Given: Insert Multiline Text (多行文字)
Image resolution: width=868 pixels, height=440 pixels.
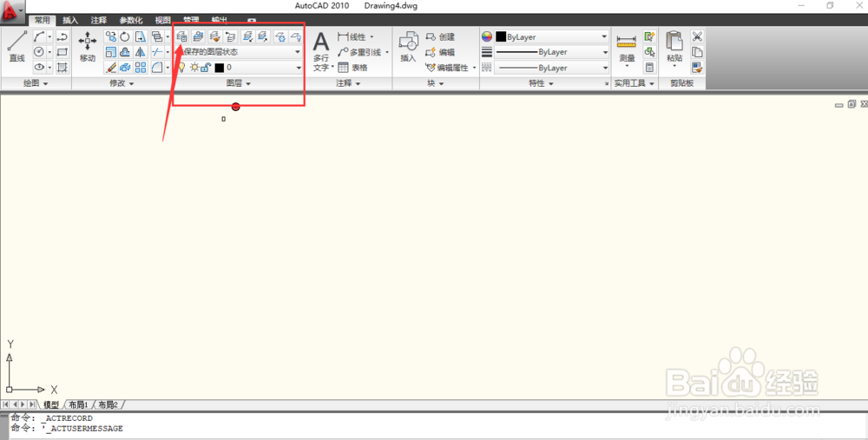Looking at the screenshot, I should point(321,52).
